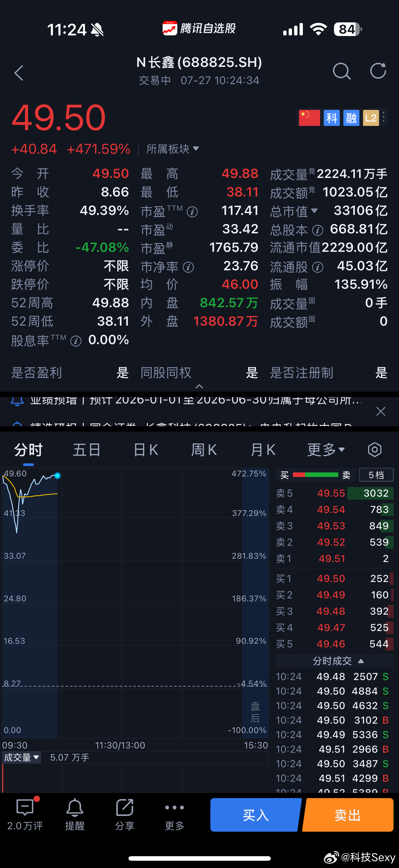Tap the 买3 bid row at 49.48
399x868 pixels.
pos(334,611)
